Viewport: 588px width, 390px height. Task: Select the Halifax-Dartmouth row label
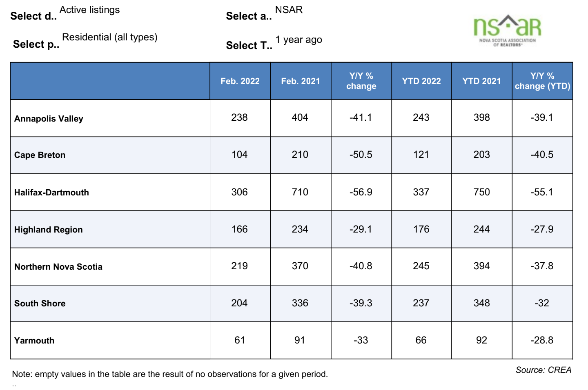(x=51, y=193)
